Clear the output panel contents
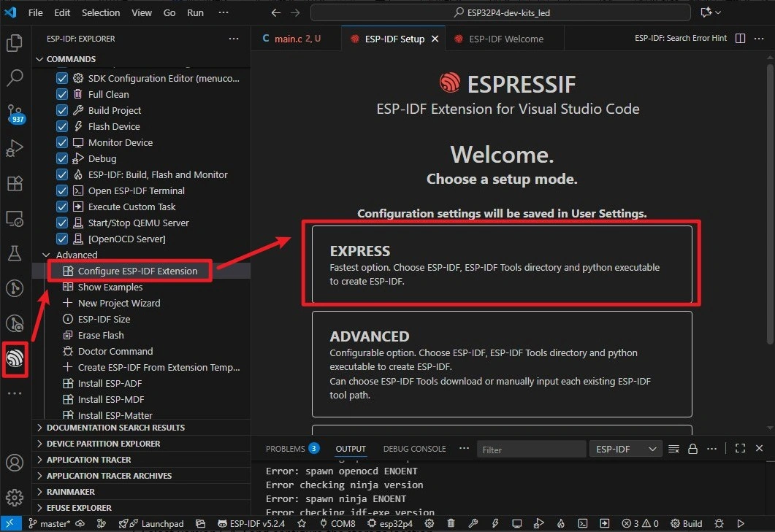This screenshot has height=532, width=775. coord(673,449)
